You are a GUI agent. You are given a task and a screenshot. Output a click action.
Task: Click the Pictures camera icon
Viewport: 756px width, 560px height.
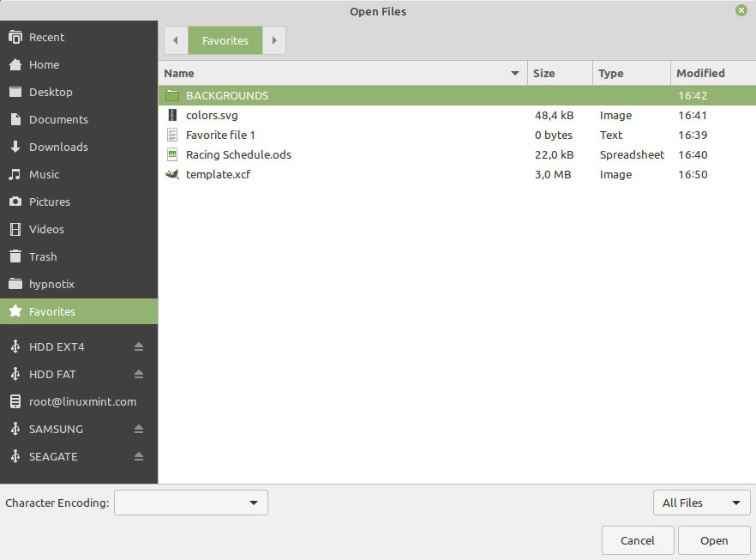tap(15, 202)
